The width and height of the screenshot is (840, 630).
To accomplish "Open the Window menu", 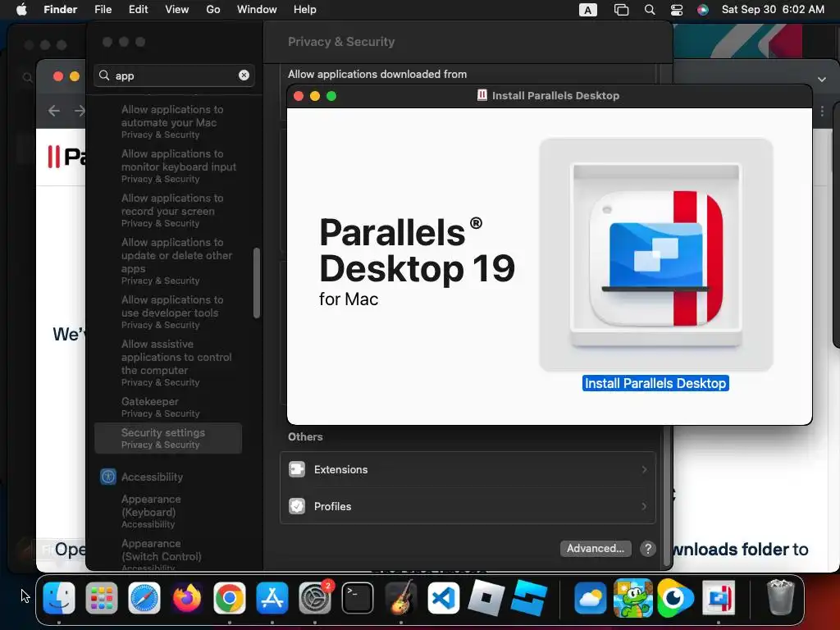I will pyautogui.click(x=257, y=10).
